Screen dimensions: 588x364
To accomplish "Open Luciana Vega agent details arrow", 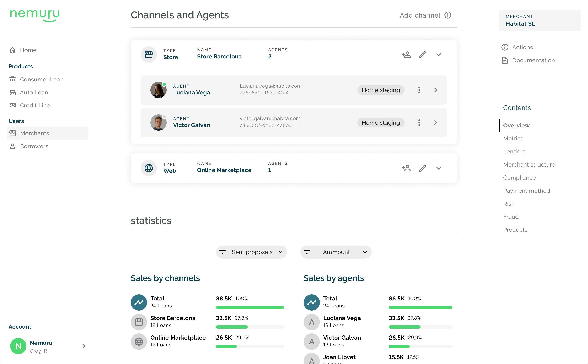I will pos(435,90).
